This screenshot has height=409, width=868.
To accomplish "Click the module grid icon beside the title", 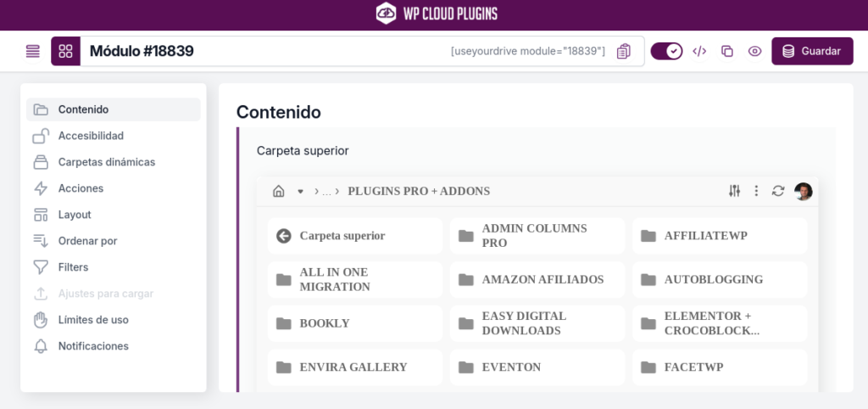I will 66,52.
